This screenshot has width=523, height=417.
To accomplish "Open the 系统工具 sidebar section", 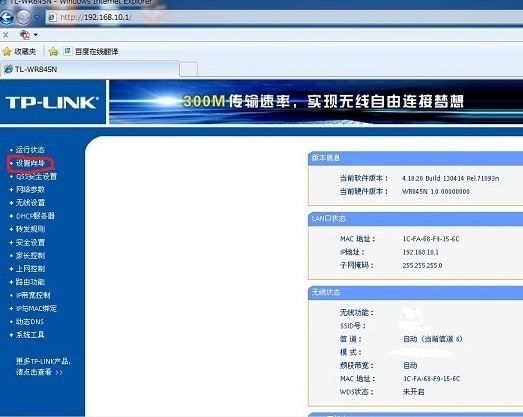I will pos(30,335).
